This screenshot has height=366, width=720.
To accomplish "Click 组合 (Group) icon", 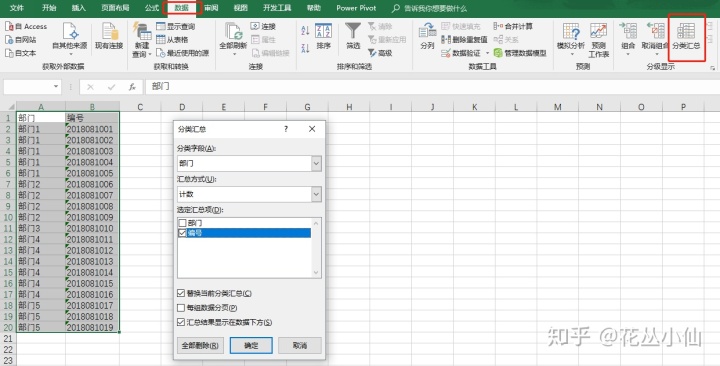I will coord(628,31).
